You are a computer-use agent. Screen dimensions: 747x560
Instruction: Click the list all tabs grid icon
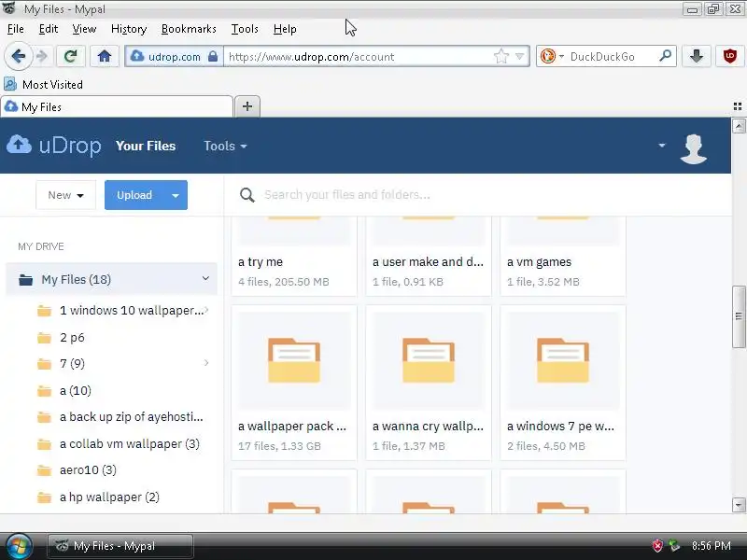point(738,106)
